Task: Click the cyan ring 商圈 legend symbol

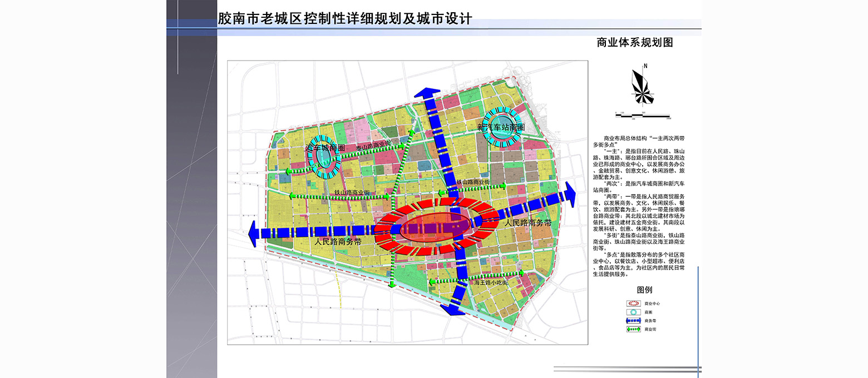Action: (x=634, y=312)
